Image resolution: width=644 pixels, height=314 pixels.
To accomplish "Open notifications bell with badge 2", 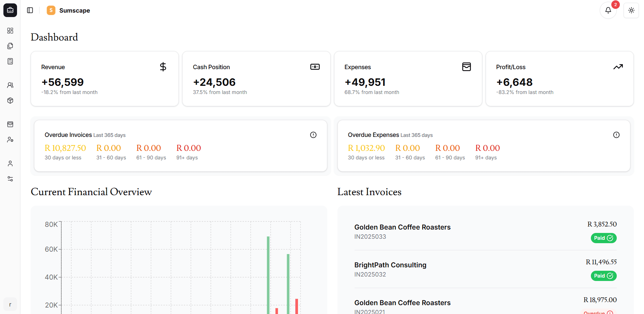I will (608, 10).
